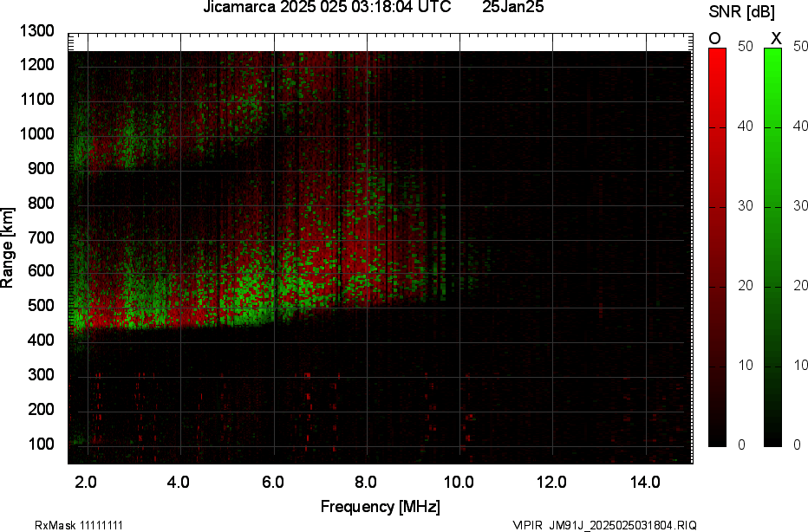Click the red O-mode SNR color bar
Image resolution: width=808 pixels, height=532 pixels.
(717, 247)
